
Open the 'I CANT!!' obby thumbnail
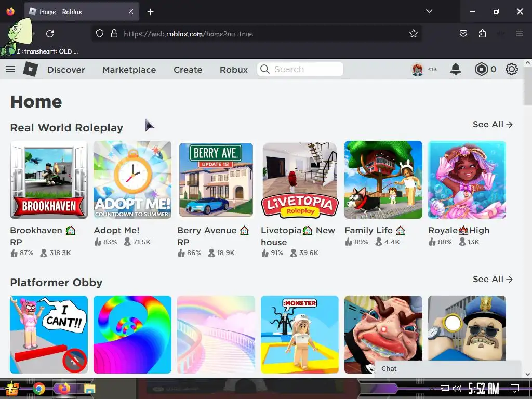(x=49, y=335)
